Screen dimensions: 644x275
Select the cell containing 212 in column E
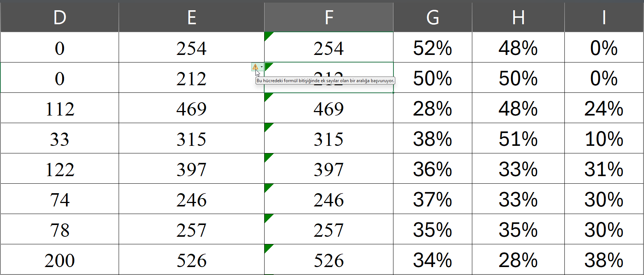[x=191, y=78]
